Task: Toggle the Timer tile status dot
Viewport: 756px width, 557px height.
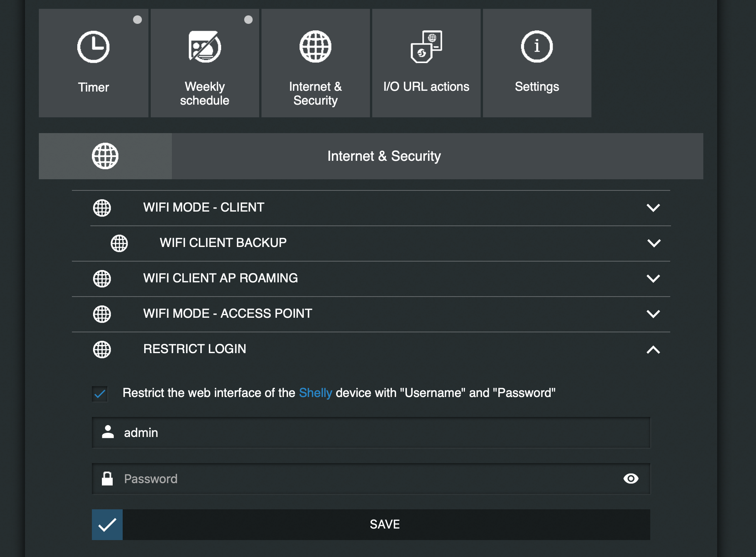Action: pyautogui.click(x=137, y=20)
